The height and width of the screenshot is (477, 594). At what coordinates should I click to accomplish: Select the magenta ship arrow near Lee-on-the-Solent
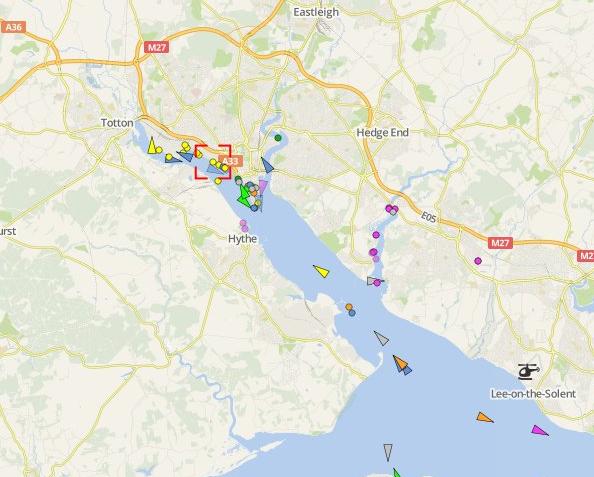coord(539,430)
